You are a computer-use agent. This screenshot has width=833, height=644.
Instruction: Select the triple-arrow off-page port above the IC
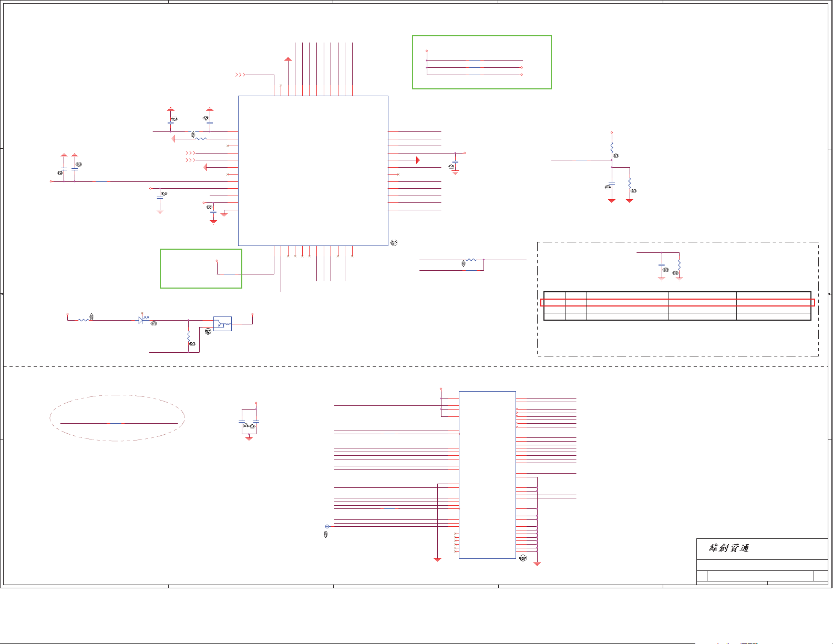click(240, 75)
